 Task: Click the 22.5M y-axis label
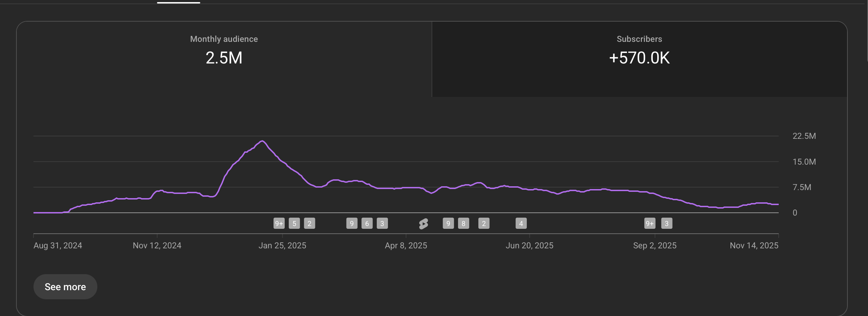804,136
